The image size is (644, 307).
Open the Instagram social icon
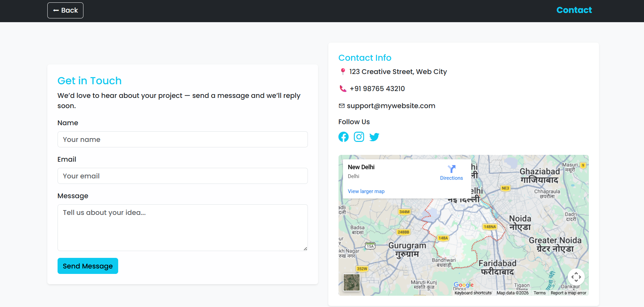pos(359,137)
